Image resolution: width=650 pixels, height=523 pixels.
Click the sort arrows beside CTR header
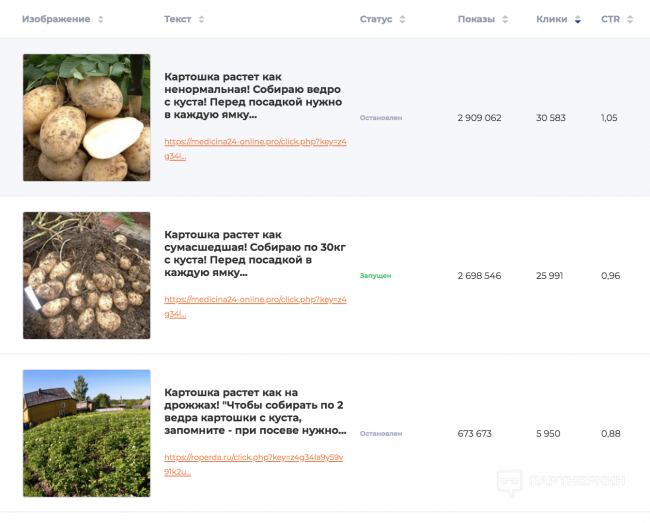(631, 19)
